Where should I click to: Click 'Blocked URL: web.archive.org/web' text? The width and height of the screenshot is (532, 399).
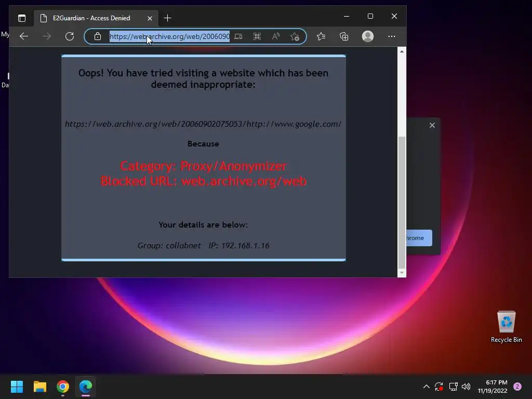(x=204, y=181)
